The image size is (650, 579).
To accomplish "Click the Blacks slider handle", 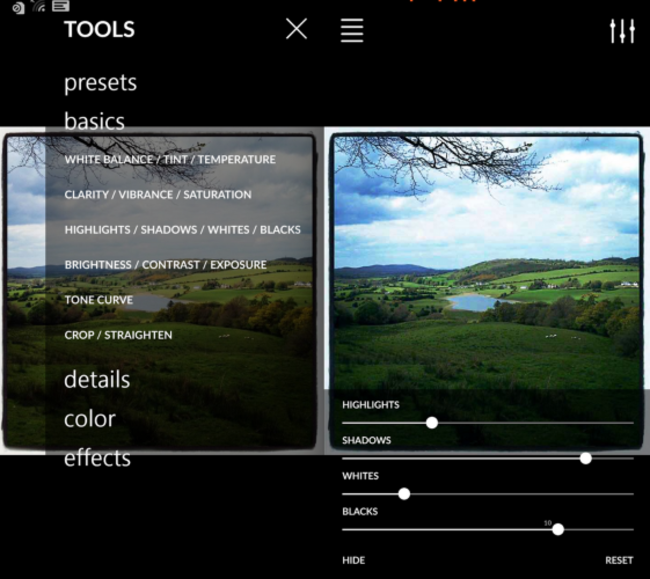I will [558, 529].
